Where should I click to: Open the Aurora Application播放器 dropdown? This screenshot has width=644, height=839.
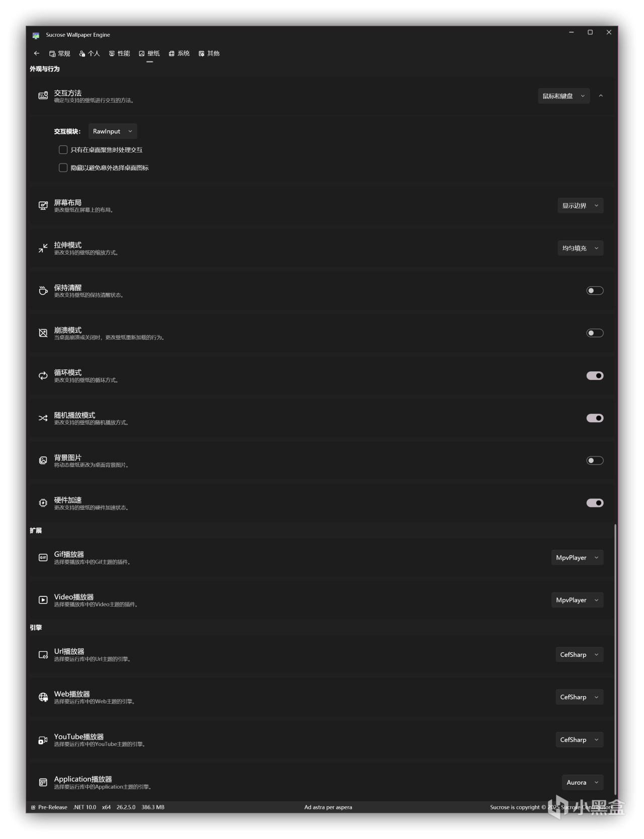point(582,782)
